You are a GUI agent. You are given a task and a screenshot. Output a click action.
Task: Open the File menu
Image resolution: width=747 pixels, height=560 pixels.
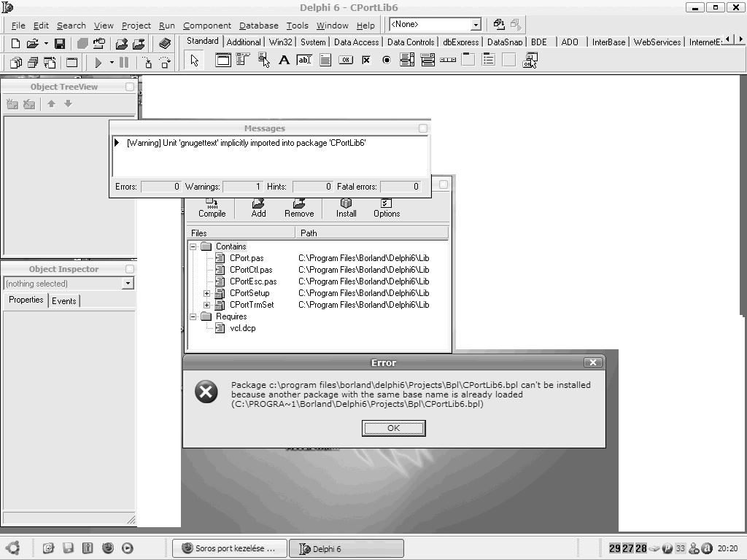click(x=18, y=26)
